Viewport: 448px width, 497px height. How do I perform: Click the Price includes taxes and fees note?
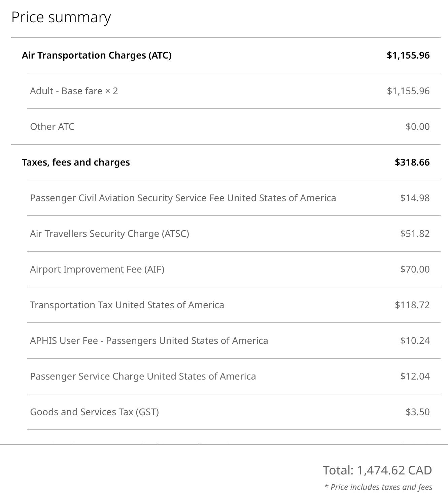click(x=378, y=487)
